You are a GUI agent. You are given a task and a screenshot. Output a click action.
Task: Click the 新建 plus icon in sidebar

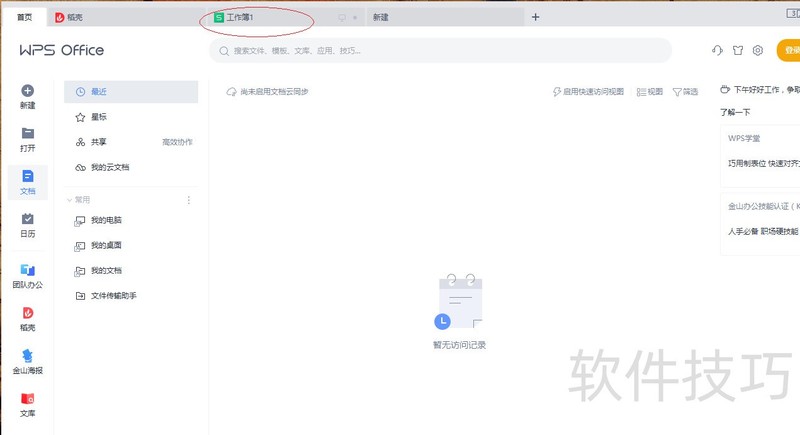[28, 91]
